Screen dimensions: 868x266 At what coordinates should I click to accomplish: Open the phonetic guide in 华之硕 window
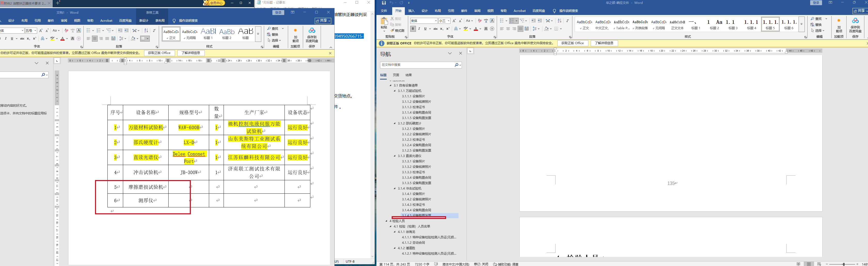(x=486, y=21)
